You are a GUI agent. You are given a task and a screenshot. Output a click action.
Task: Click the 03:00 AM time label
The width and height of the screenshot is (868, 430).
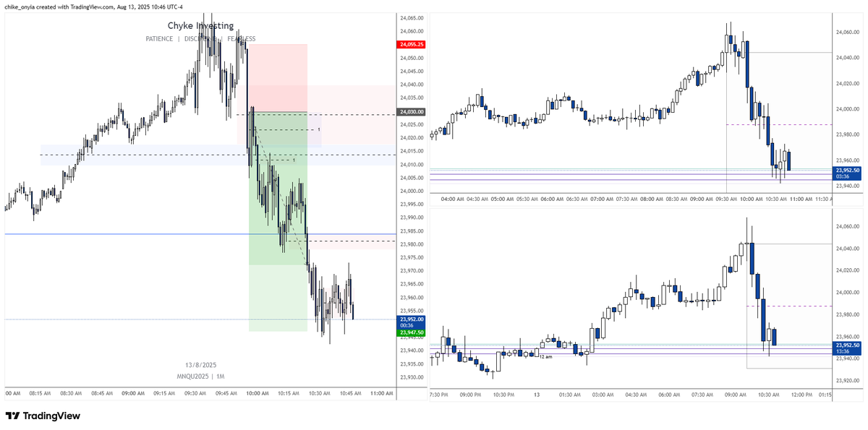click(603, 395)
